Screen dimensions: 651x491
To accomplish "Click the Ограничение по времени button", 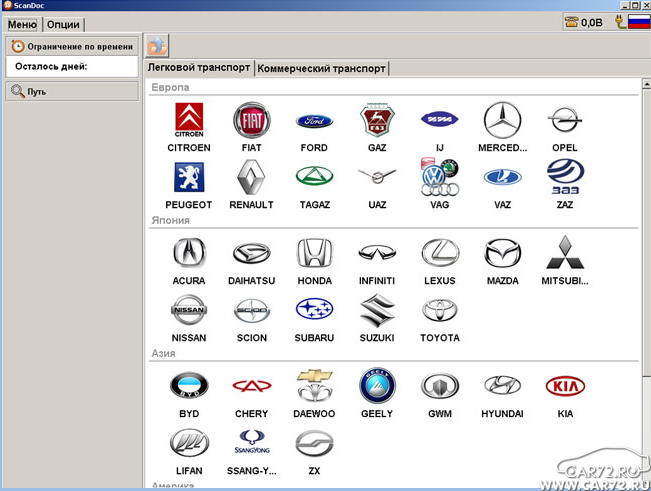I will tap(72, 46).
